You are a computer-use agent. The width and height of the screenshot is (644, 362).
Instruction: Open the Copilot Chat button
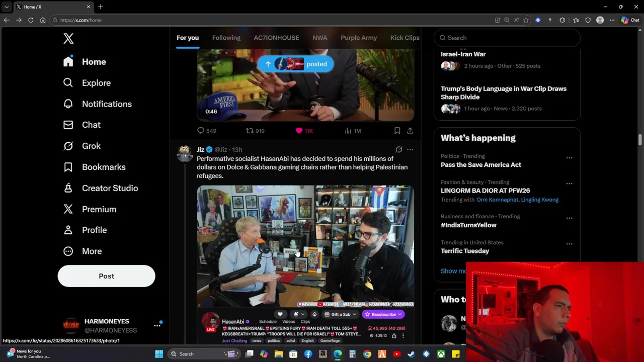pos(630,20)
